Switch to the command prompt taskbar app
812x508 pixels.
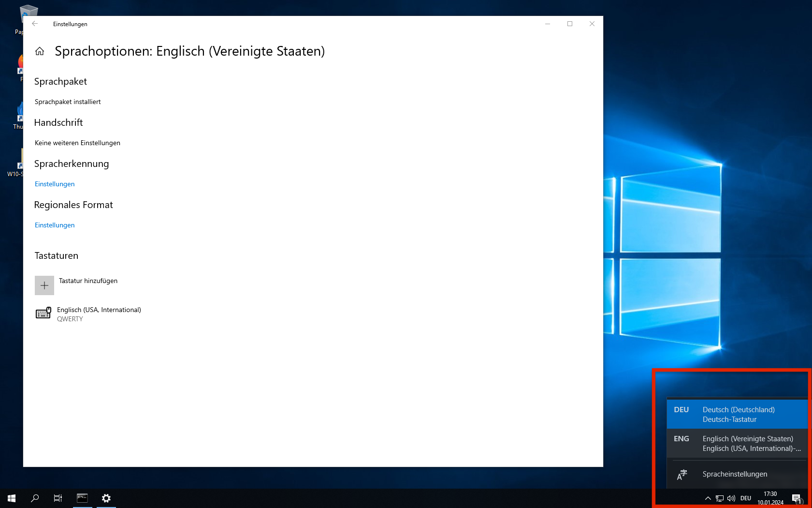[82, 498]
